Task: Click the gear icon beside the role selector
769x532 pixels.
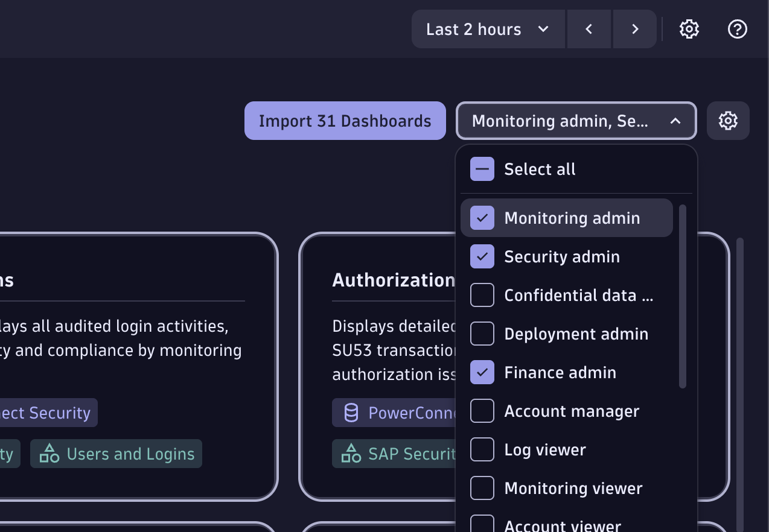Action: pyautogui.click(x=728, y=121)
